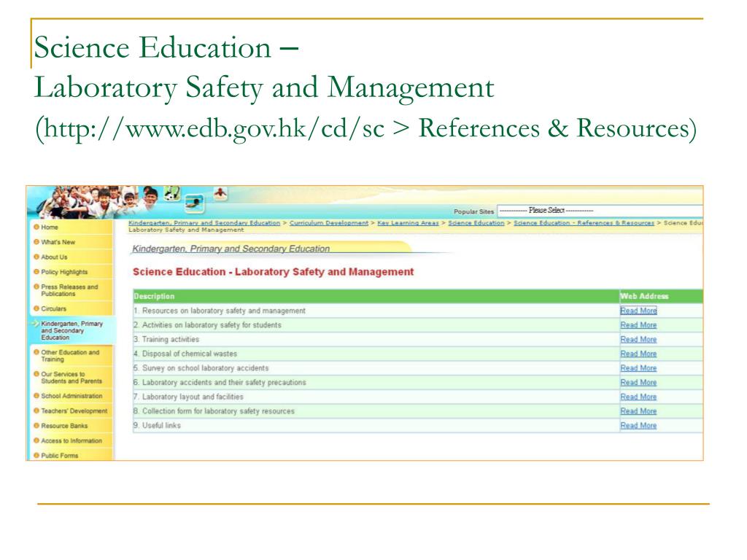The image size is (747, 560).
Task: Click orange bullet icon beside Home
Action: point(36,227)
